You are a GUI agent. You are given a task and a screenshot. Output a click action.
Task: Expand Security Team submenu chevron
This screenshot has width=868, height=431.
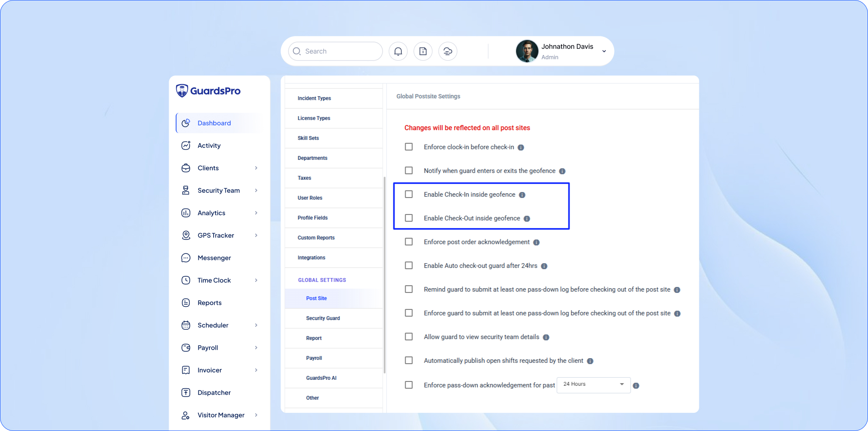pyautogui.click(x=256, y=190)
